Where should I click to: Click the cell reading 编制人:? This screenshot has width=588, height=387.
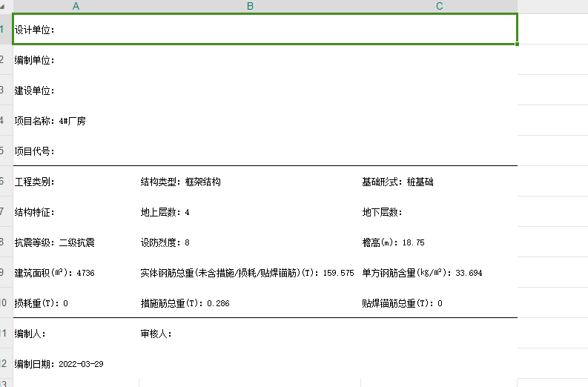tap(76, 334)
